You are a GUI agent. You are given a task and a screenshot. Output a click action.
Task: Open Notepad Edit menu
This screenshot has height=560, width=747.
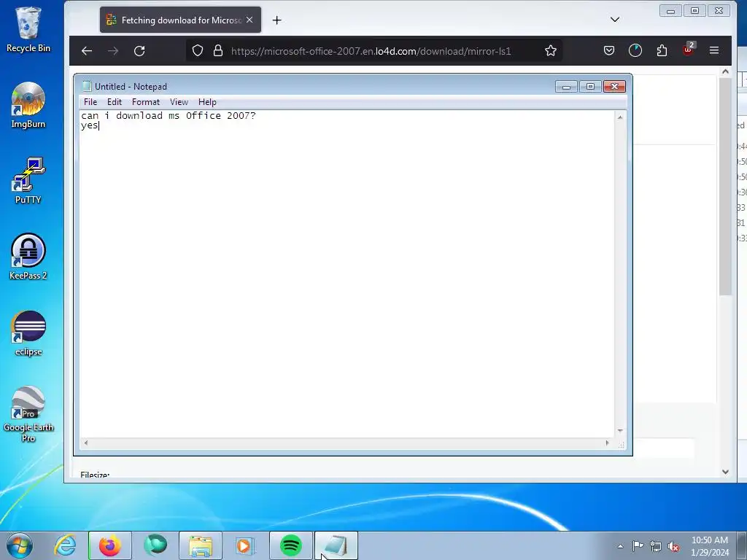click(115, 102)
